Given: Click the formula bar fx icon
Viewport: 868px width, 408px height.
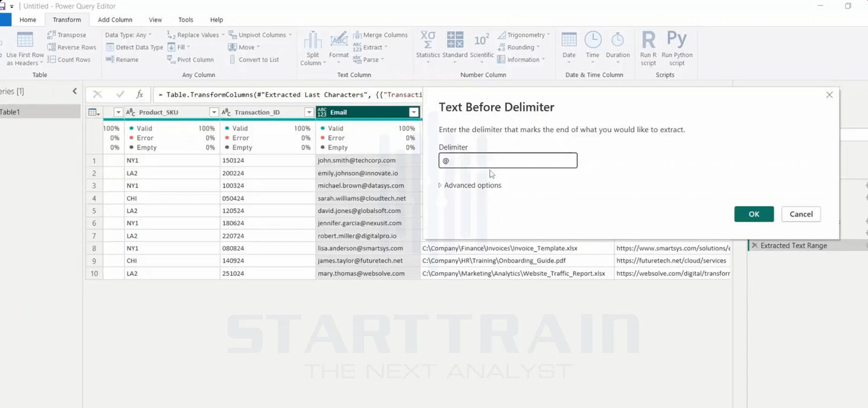Looking at the screenshot, I should tap(140, 94).
